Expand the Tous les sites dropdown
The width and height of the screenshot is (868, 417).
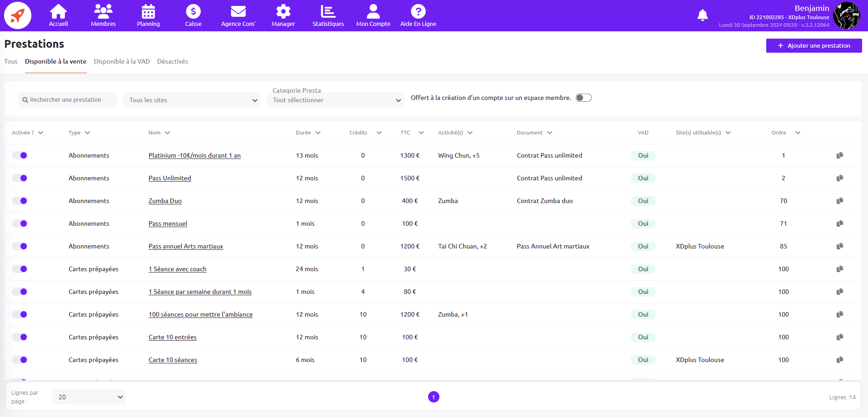[x=191, y=100]
